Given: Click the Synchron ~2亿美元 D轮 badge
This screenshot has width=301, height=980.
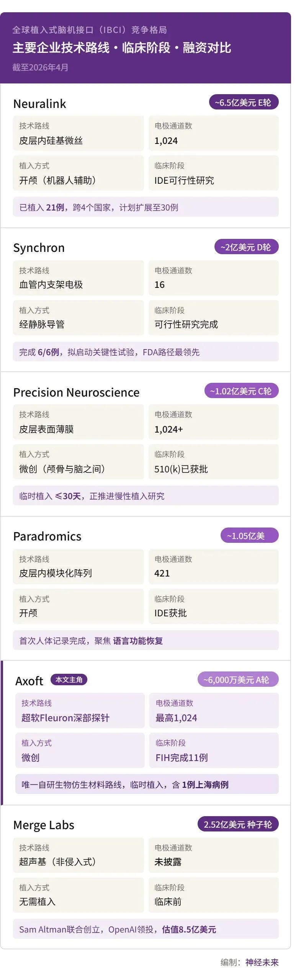Looking at the screenshot, I should click(x=246, y=247).
